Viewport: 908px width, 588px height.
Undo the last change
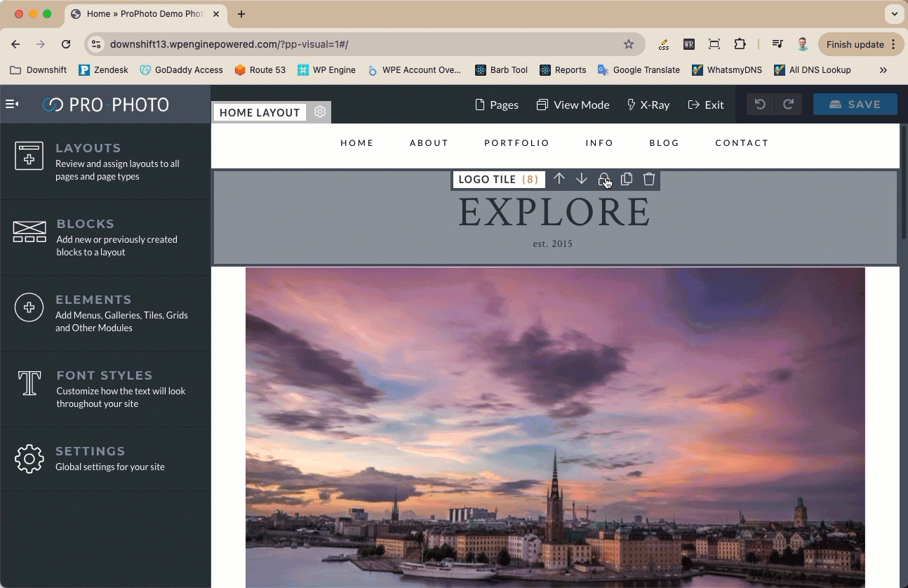point(760,104)
